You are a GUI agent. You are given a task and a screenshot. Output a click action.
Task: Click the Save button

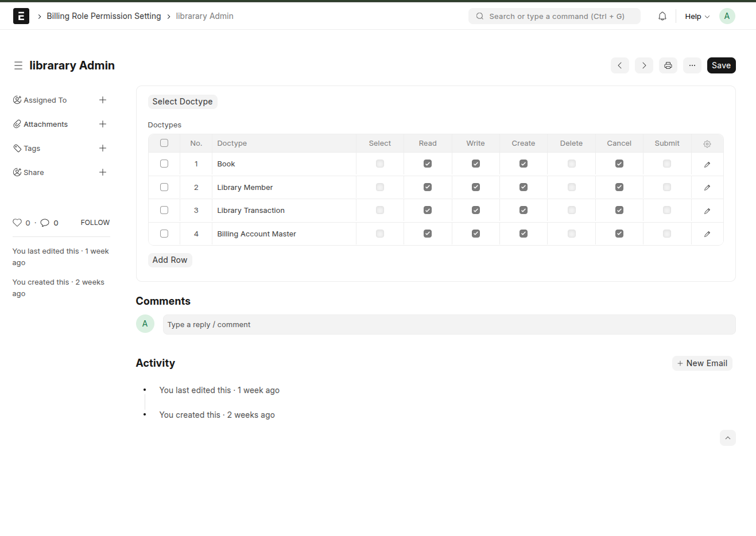[x=721, y=65]
